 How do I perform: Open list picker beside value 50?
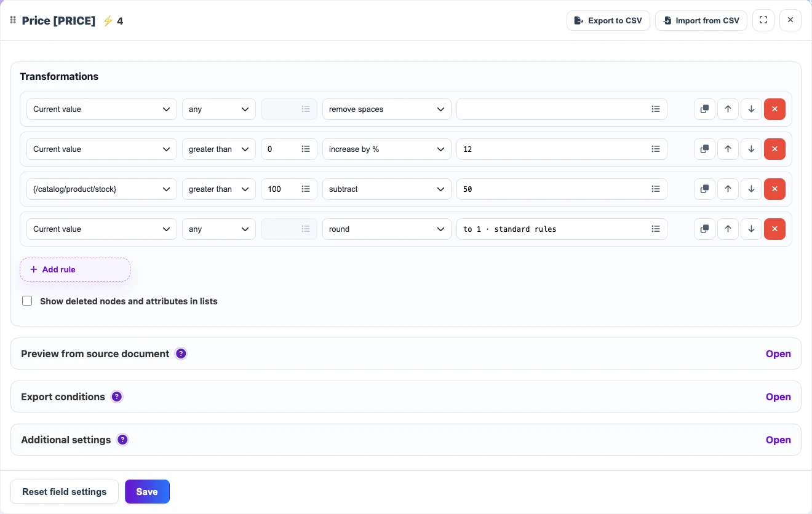click(x=656, y=189)
